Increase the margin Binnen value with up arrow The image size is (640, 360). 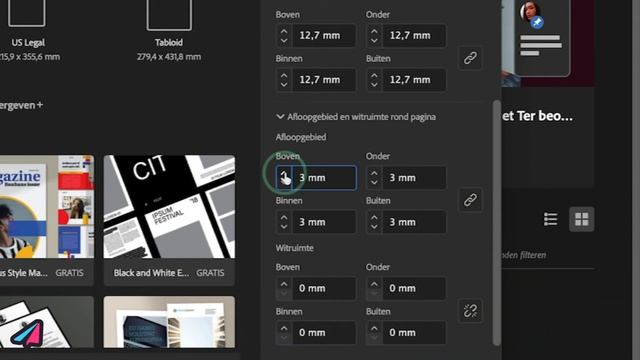tap(284, 75)
